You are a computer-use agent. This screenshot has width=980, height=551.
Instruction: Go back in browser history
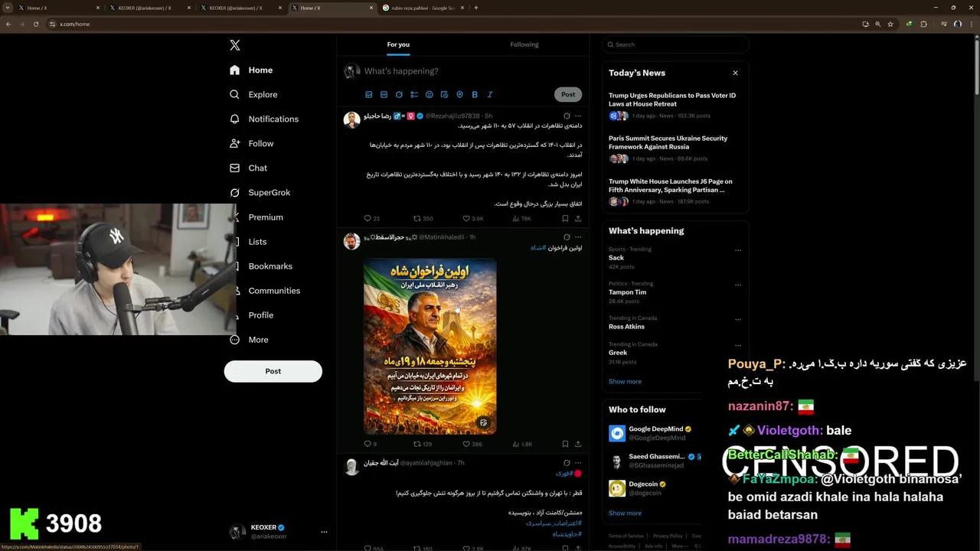point(8,24)
